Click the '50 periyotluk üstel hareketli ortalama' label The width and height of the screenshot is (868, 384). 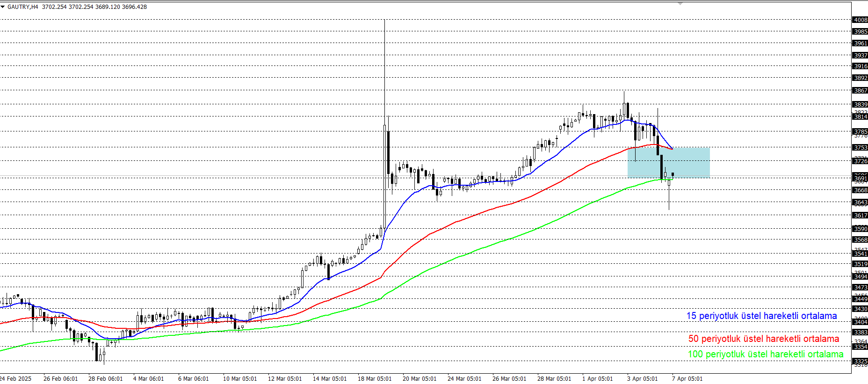[764, 339]
